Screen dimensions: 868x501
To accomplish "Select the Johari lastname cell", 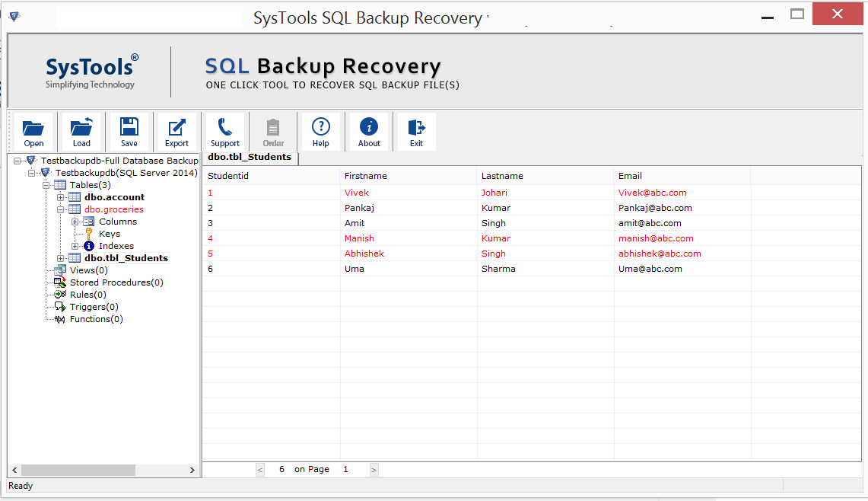I will (545, 193).
